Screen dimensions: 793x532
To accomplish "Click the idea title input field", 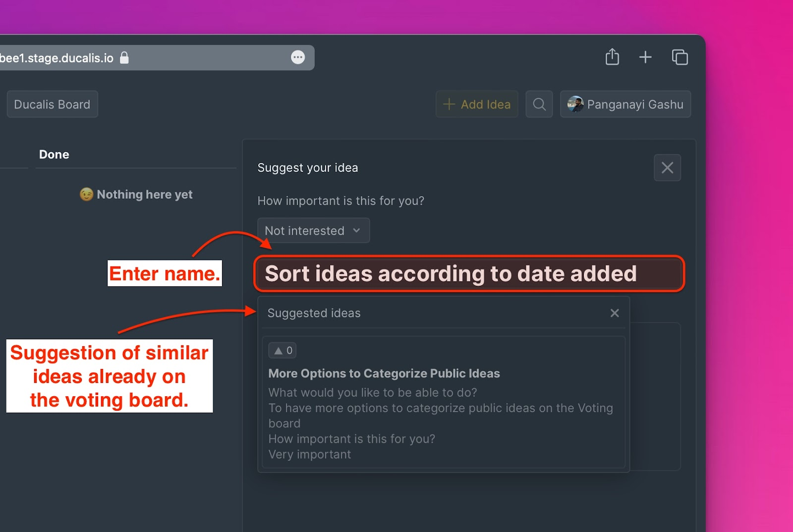I will pyautogui.click(x=468, y=274).
